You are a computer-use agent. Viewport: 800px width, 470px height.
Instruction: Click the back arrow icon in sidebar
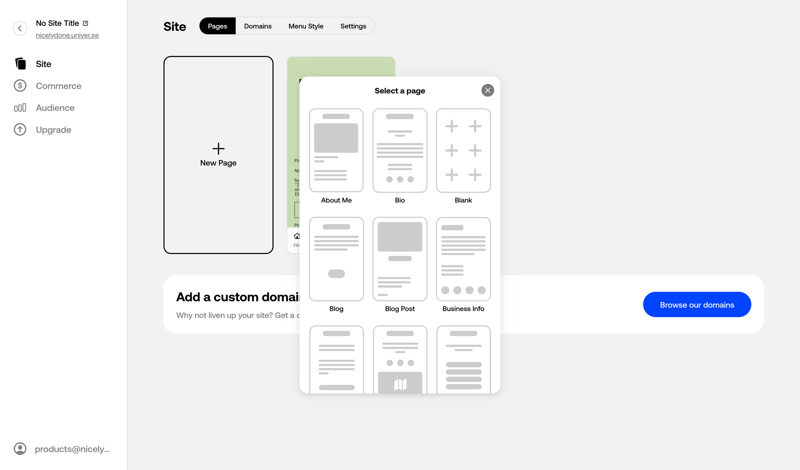(20, 29)
